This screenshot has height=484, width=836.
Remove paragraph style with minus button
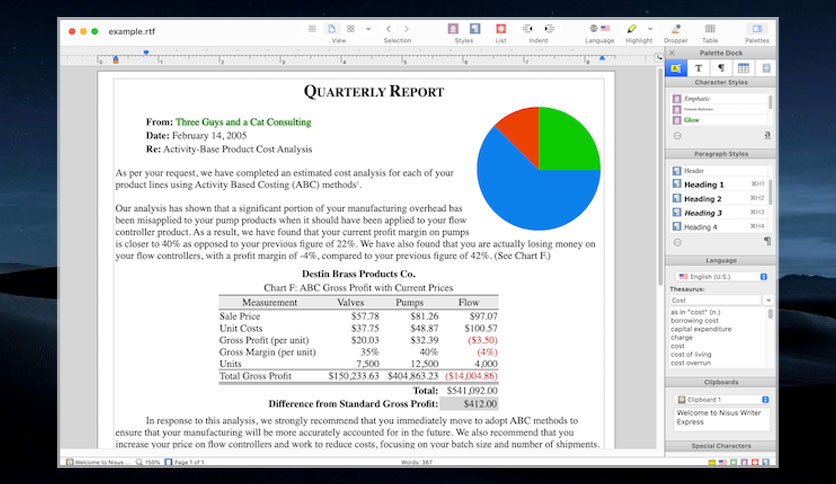tap(677, 243)
